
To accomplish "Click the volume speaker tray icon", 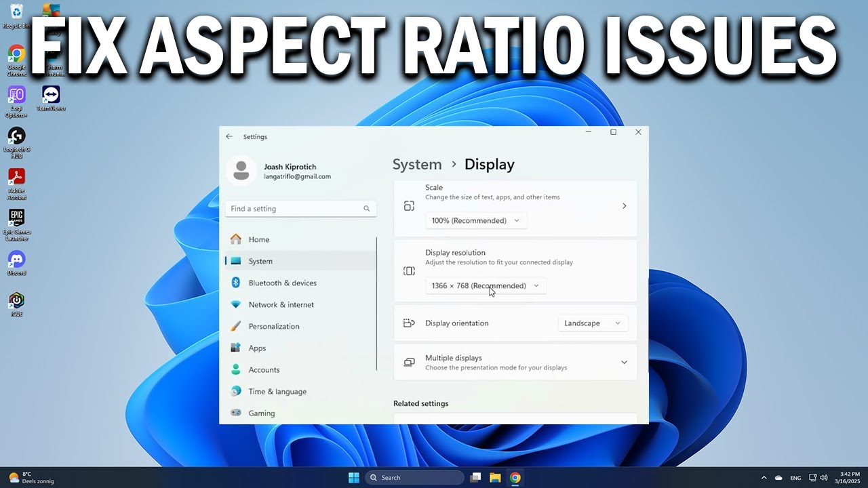I will pos(824,478).
